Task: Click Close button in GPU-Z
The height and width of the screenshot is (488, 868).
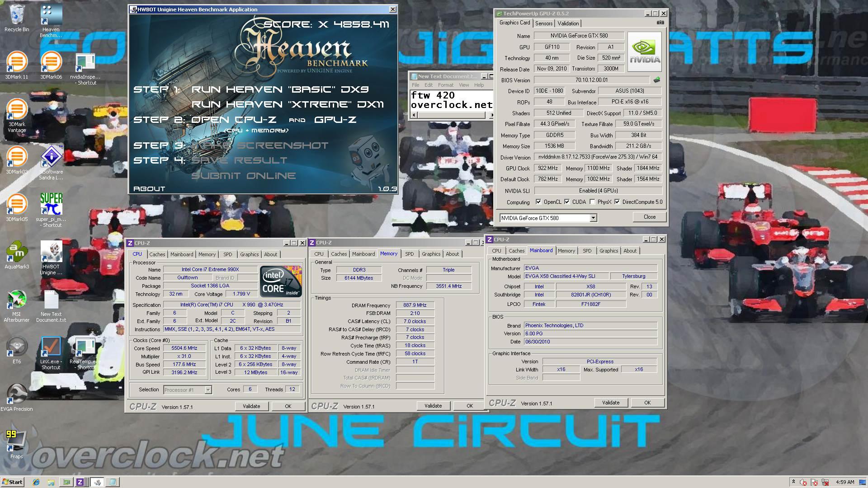Action: point(650,217)
